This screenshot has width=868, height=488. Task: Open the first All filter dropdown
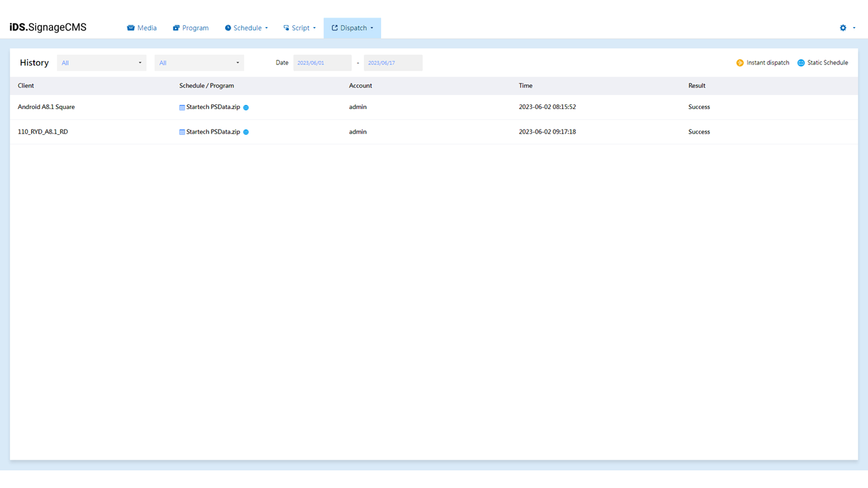click(102, 63)
